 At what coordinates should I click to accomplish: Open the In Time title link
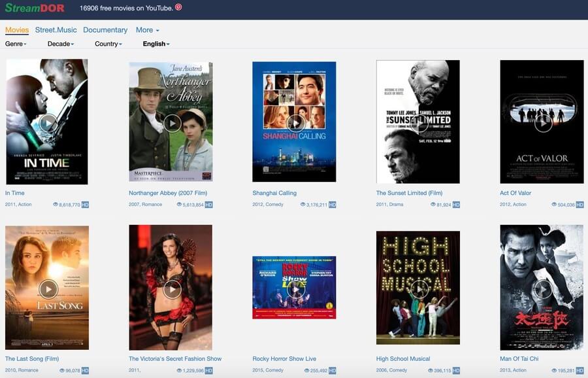[x=14, y=193]
